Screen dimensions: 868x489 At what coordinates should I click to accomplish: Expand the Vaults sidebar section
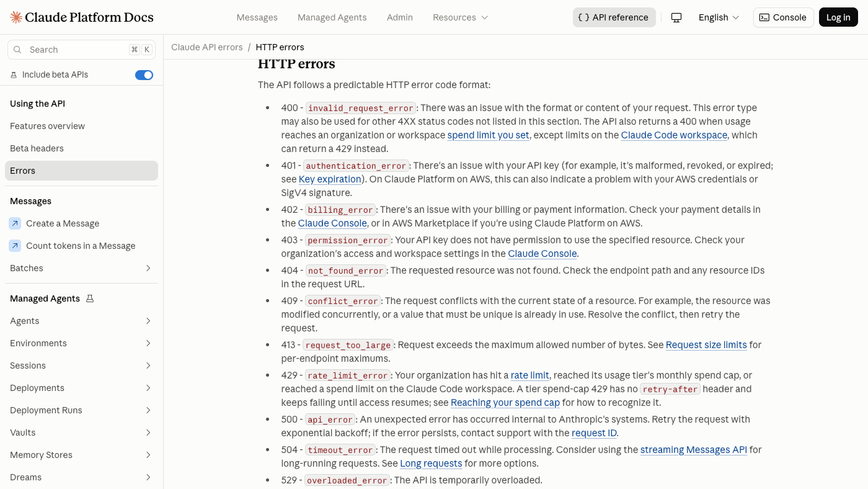[x=148, y=433]
